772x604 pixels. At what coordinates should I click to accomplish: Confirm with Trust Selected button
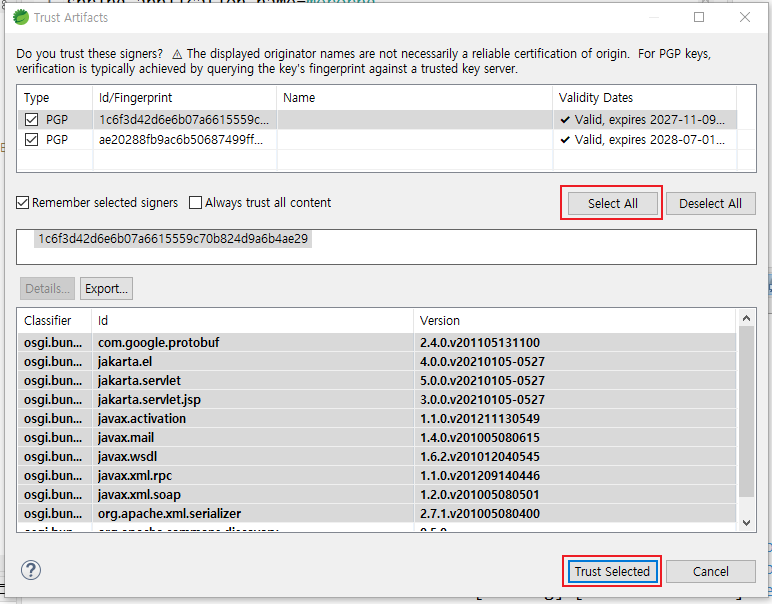(612, 572)
